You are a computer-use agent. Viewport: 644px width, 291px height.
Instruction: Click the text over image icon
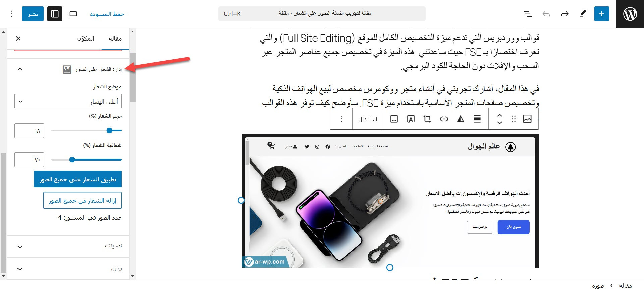pos(411,119)
